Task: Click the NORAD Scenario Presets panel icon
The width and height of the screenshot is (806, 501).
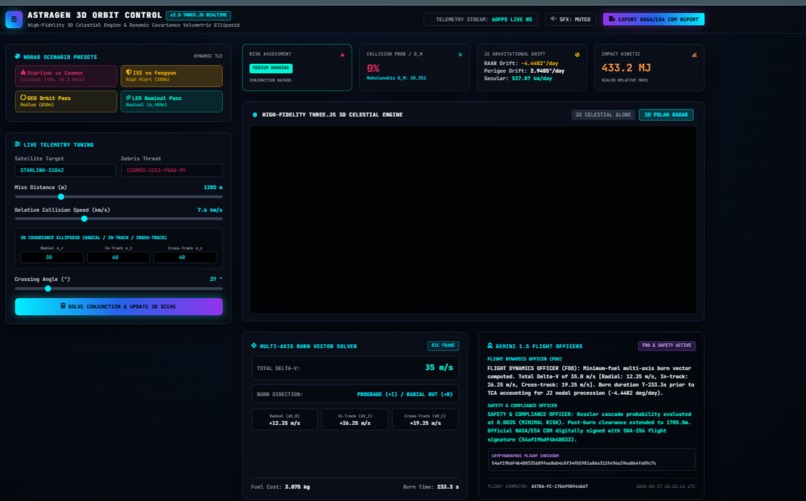Action: [x=17, y=57]
